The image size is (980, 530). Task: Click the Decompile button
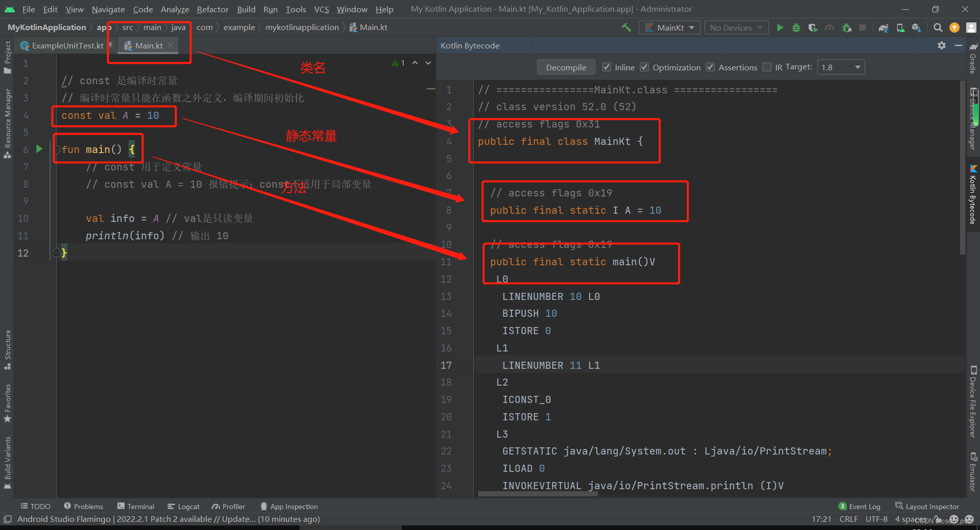pyautogui.click(x=566, y=67)
